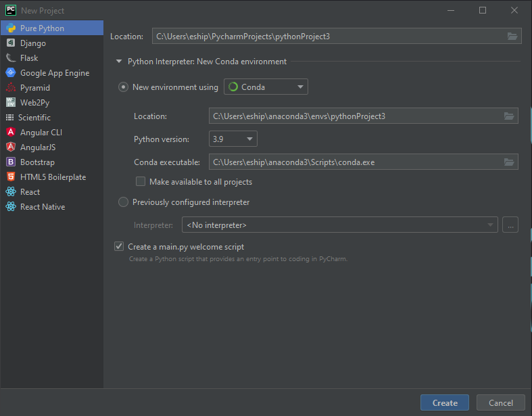Click the React atom icon

11,191
